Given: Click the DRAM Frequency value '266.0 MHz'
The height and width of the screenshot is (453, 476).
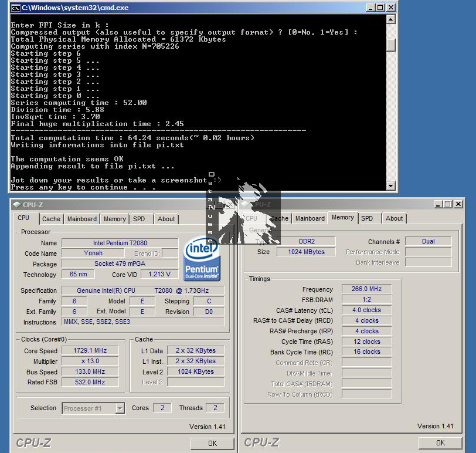Looking at the screenshot, I should point(367,289).
